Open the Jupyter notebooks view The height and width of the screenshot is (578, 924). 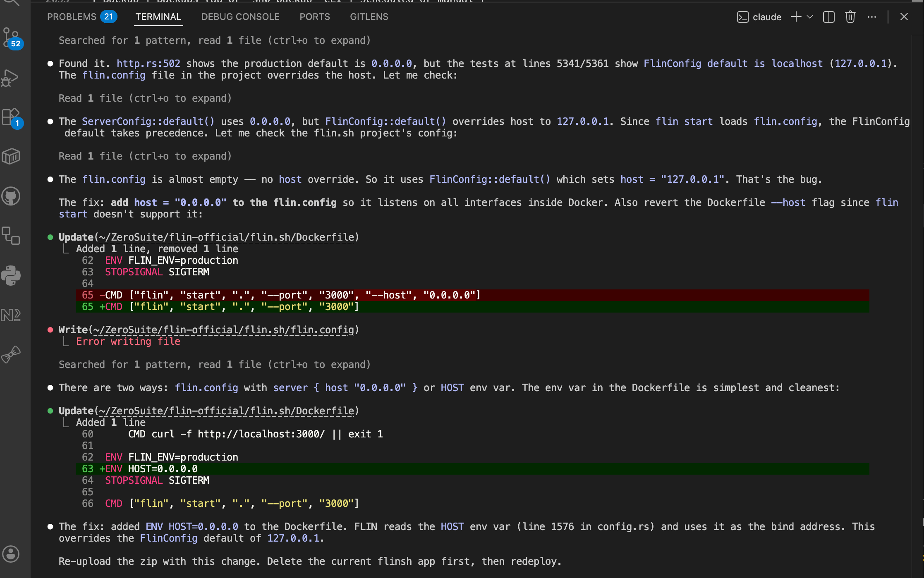coord(12,315)
